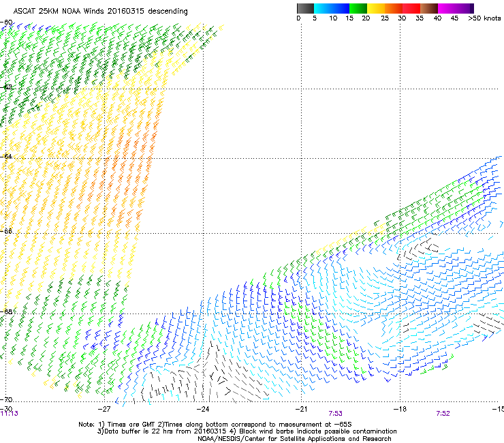Screen dimensions: 504x443
Task: Click the '40' label under the color bar
Action: (437, 18)
